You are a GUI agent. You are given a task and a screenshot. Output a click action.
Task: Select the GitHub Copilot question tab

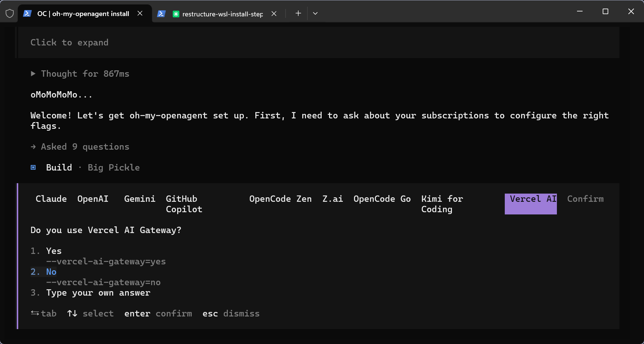click(x=184, y=204)
